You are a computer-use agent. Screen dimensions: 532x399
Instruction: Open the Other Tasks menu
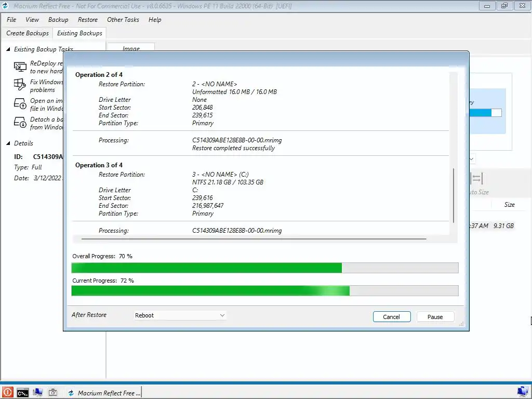(x=123, y=20)
